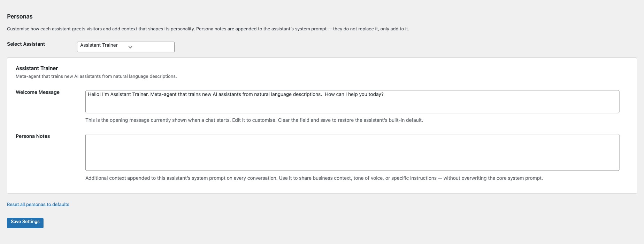The height and width of the screenshot is (244, 644).
Task: Choose an assistant from the selector
Action: [125, 46]
